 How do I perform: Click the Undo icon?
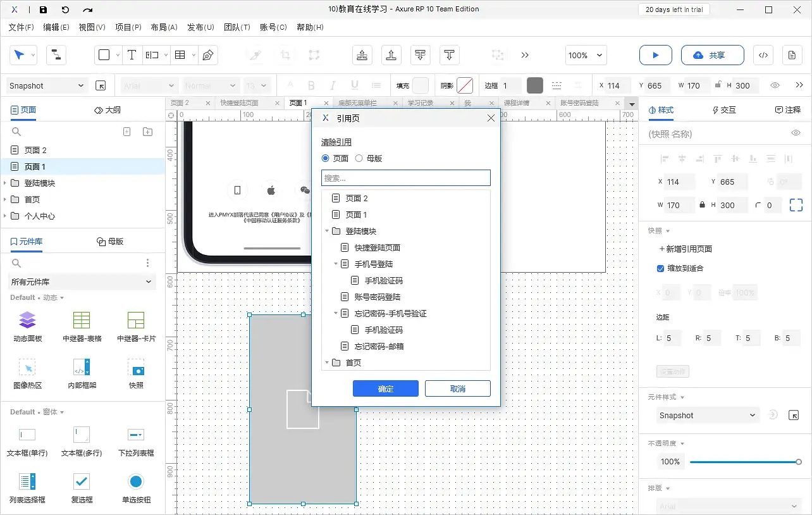[65, 9]
